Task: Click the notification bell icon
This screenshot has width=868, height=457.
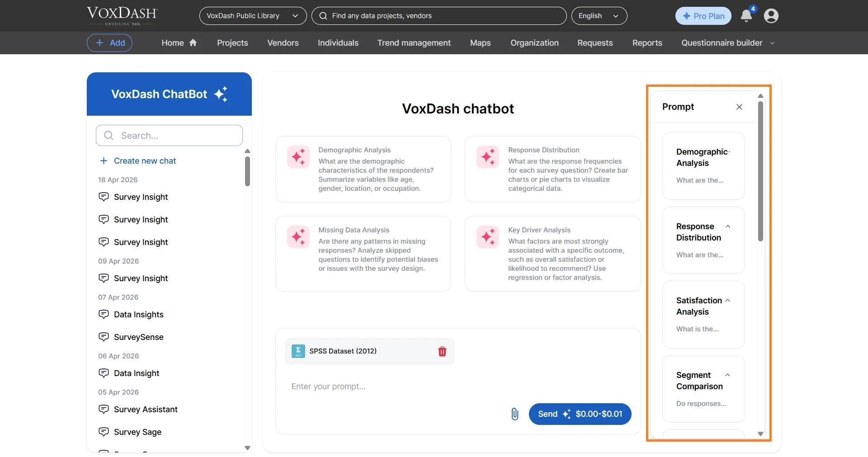Action: coord(746,16)
